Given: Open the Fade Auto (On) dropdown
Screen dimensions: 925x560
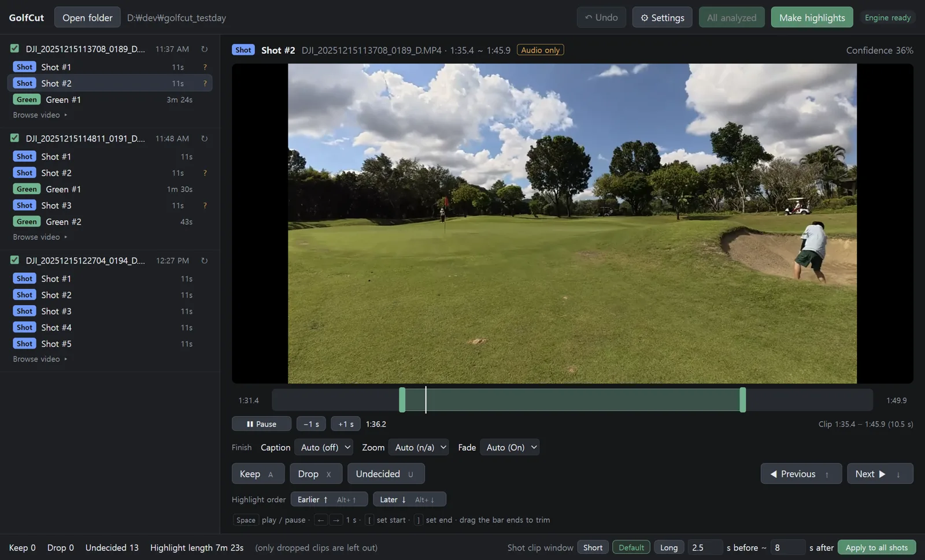Looking at the screenshot, I should tap(509, 447).
